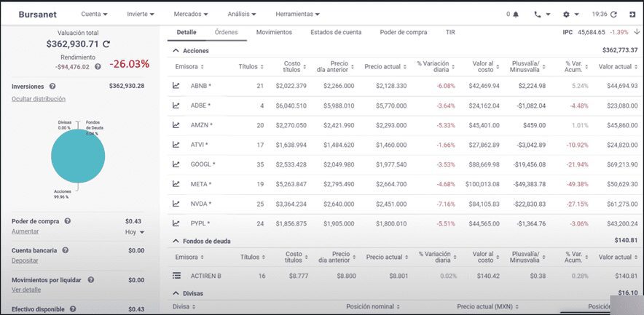Viewport: 644px width, 315px height.
Task: Collapse the Acciones section
Action: [176, 51]
